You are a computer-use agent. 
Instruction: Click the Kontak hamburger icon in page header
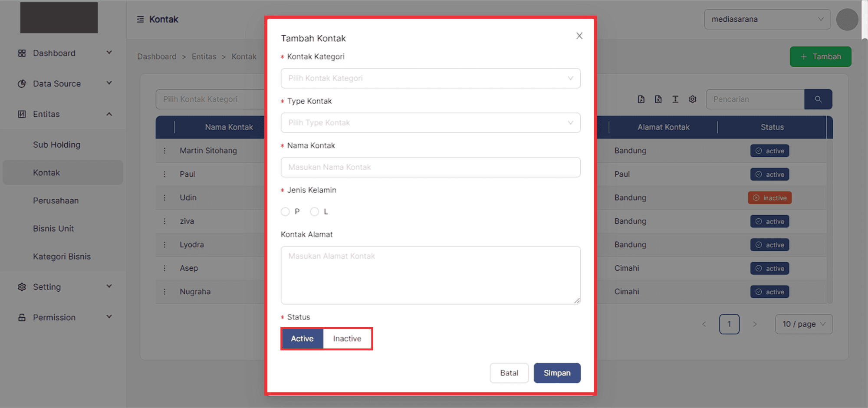coord(139,19)
